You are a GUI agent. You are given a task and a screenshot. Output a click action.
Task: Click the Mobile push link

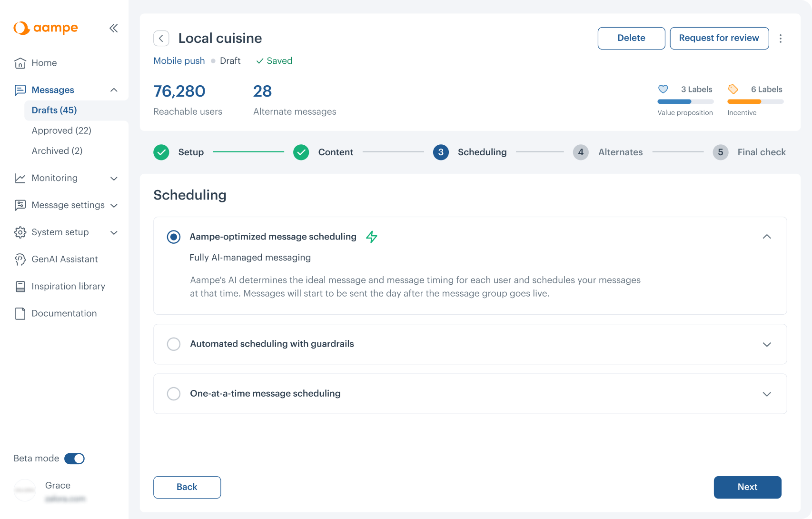click(179, 61)
